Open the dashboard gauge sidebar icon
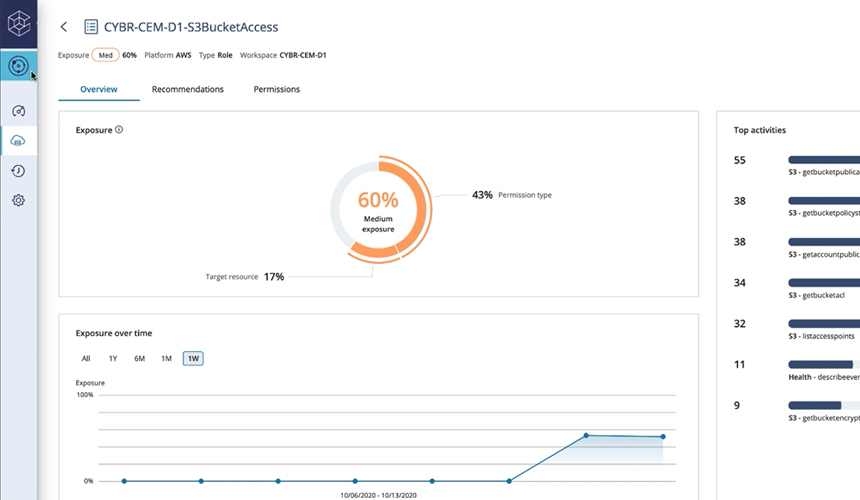Image resolution: width=860 pixels, height=500 pixels. coord(18,111)
